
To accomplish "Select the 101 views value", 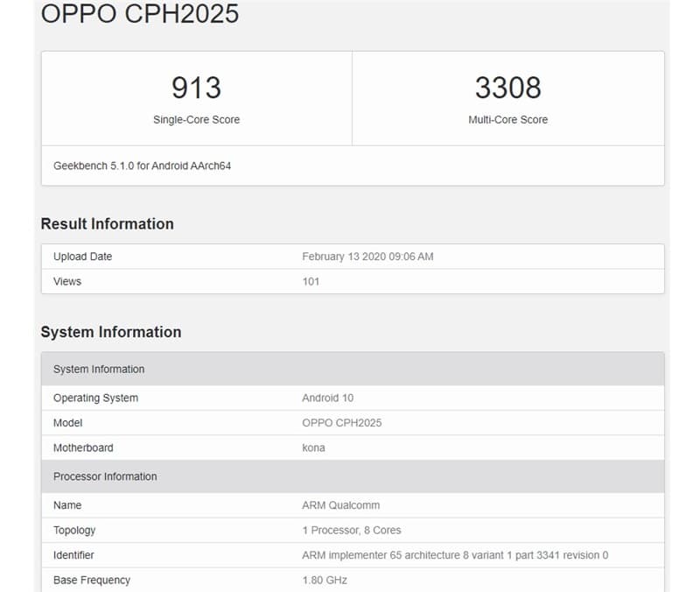I will pos(311,281).
